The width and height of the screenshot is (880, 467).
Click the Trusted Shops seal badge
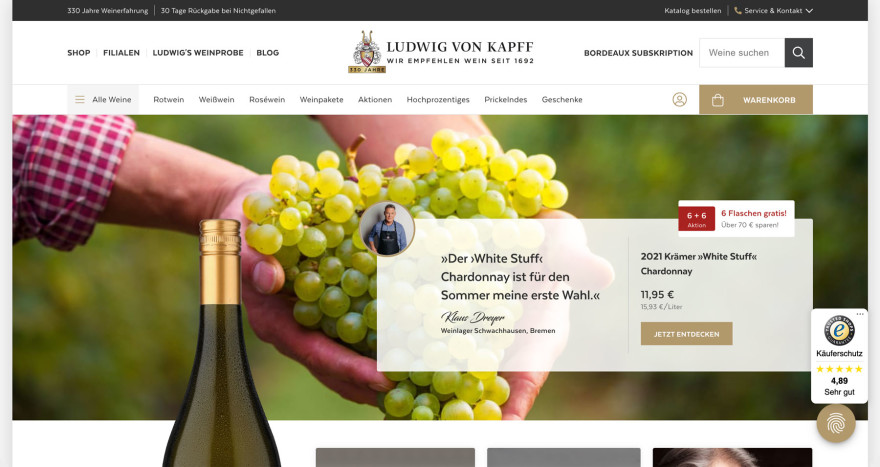(x=839, y=330)
